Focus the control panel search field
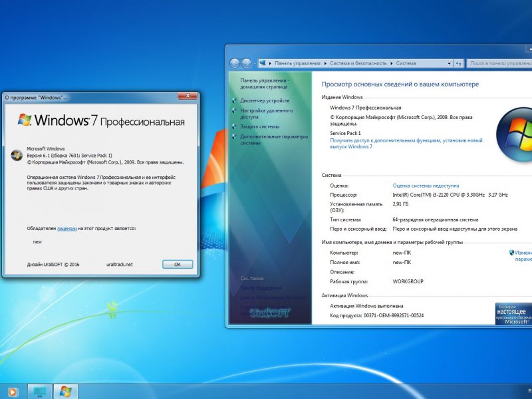This screenshot has width=532, height=399. pyautogui.click(x=499, y=63)
